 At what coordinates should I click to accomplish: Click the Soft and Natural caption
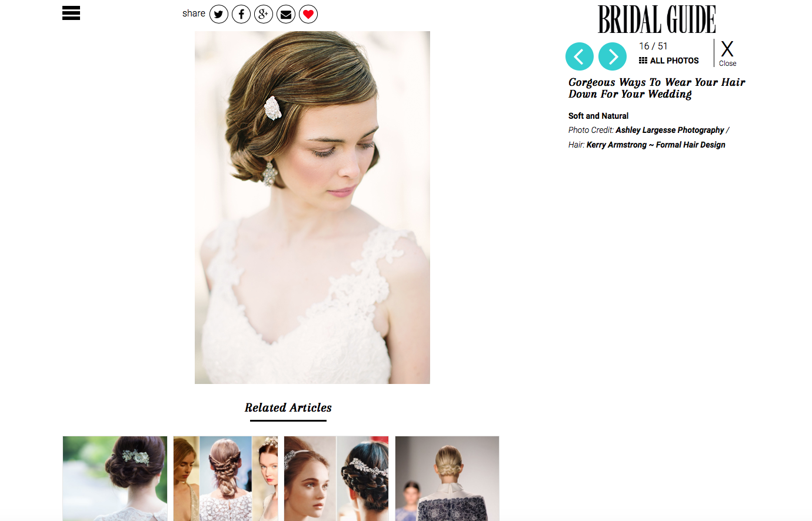(598, 116)
